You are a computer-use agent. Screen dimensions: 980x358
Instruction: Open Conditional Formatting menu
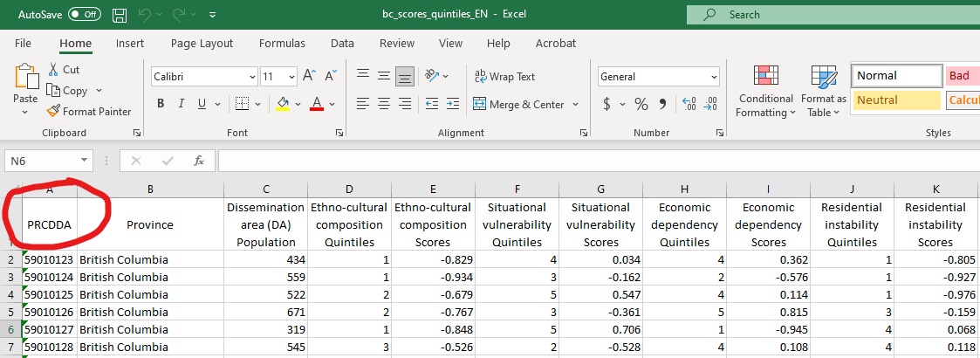click(x=764, y=93)
